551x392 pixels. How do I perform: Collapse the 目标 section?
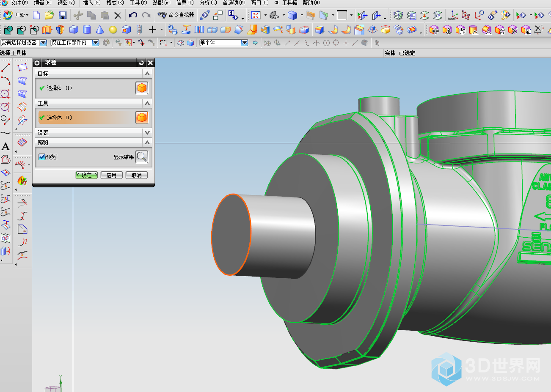pos(147,74)
